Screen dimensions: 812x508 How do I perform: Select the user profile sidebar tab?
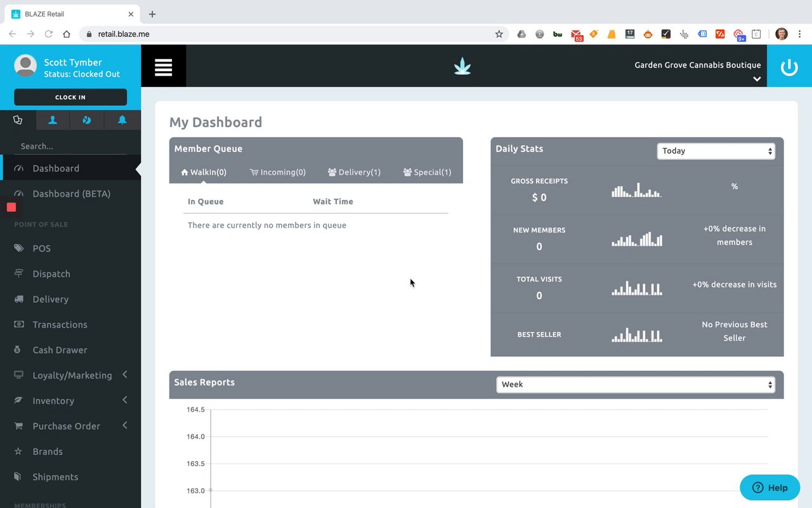[x=53, y=120]
